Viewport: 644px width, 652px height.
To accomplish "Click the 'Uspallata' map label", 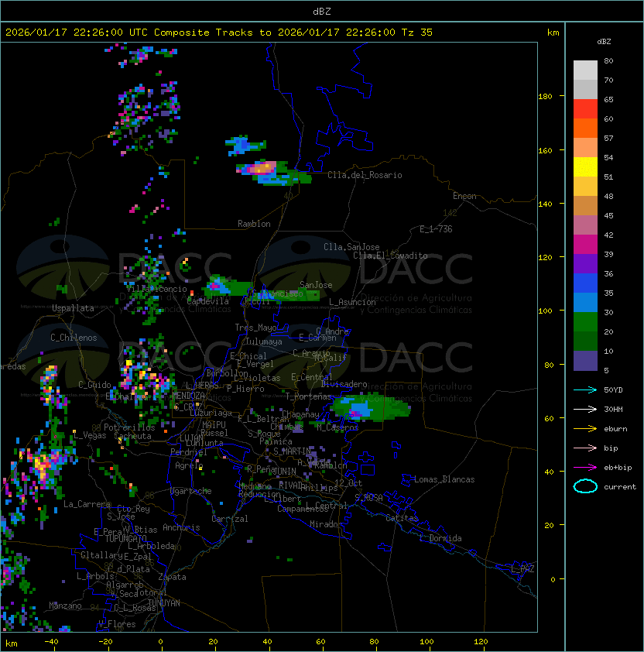I will pyautogui.click(x=73, y=308).
